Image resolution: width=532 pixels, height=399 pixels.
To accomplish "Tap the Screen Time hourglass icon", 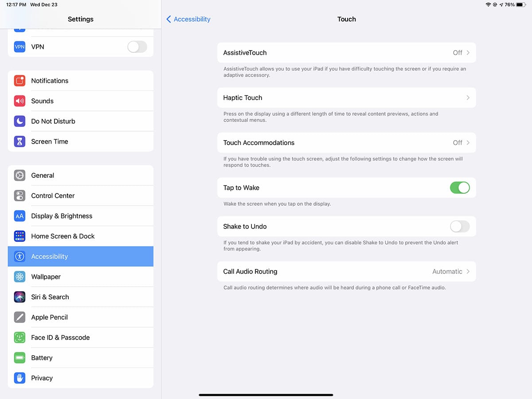I will click(20, 141).
